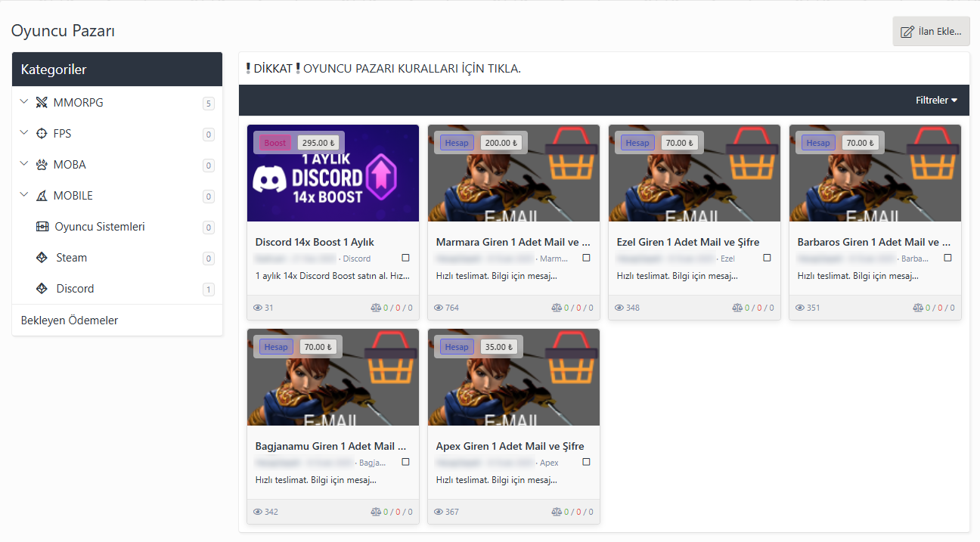Open Barbaros Giren 1 Adet Mail listing title
This screenshot has height=542, width=980.
875,242
